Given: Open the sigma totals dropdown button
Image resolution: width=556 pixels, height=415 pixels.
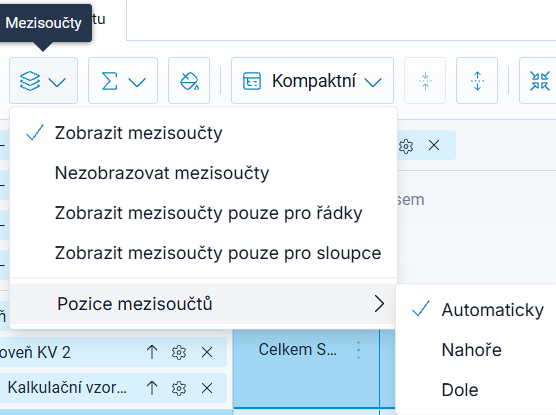Looking at the screenshot, I should pyautogui.click(x=123, y=81).
